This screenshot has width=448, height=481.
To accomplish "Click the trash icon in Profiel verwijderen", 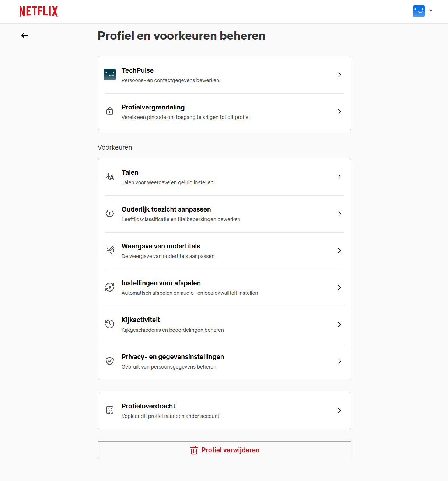I will 194,450.
